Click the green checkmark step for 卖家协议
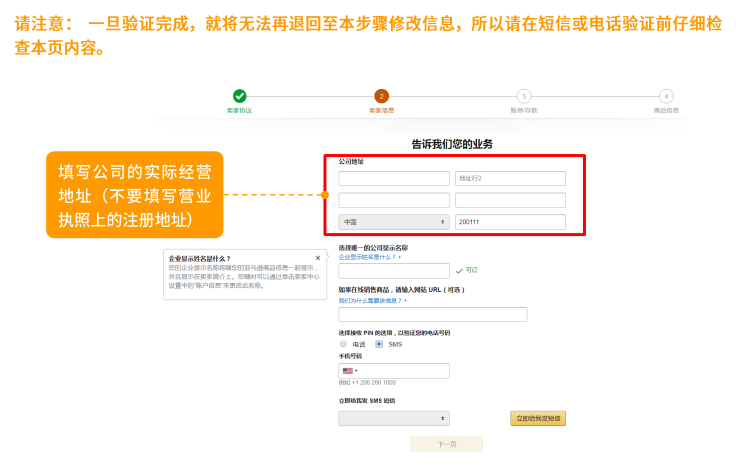The image size is (736, 465). pyautogui.click(x=239, y=96)
